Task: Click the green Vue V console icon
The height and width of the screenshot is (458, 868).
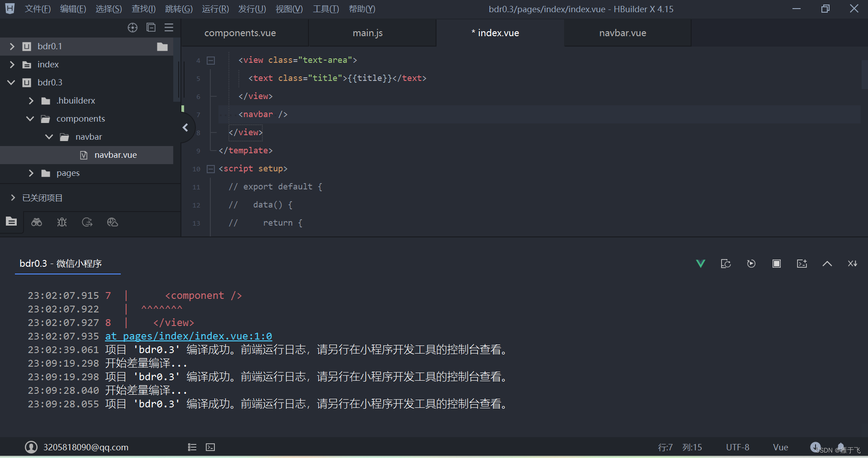Action: [701, 264]
